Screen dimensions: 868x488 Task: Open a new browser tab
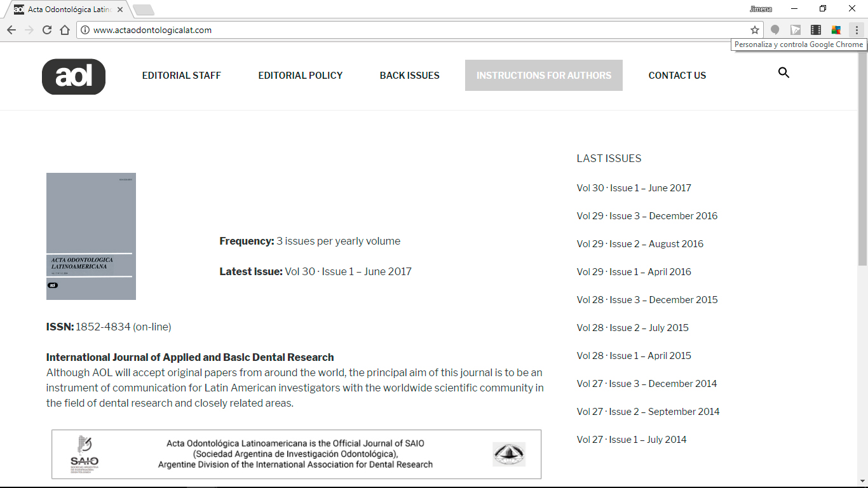pyautogui.click(x=144, y=10)
